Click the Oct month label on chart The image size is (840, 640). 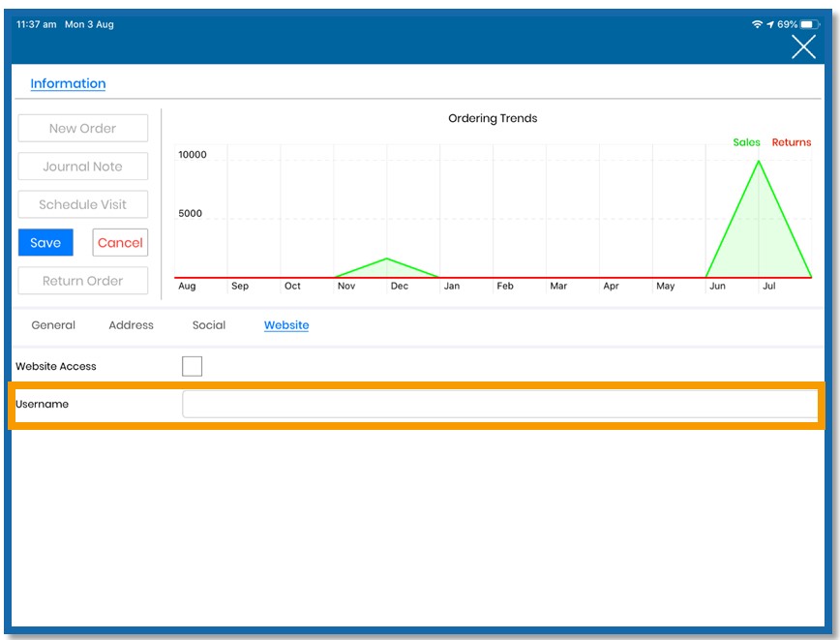click(292, 286)
